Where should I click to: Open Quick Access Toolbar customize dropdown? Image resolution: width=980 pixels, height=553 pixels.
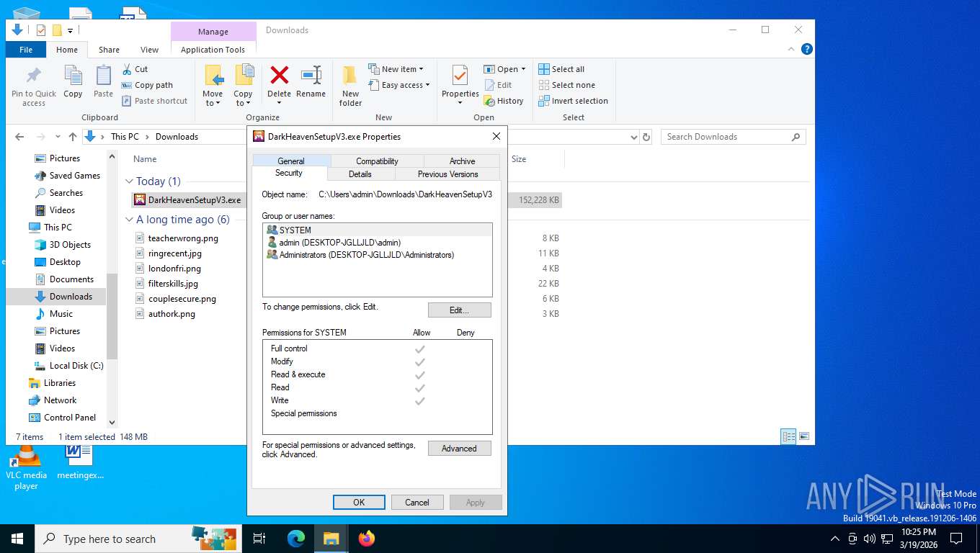70,30
